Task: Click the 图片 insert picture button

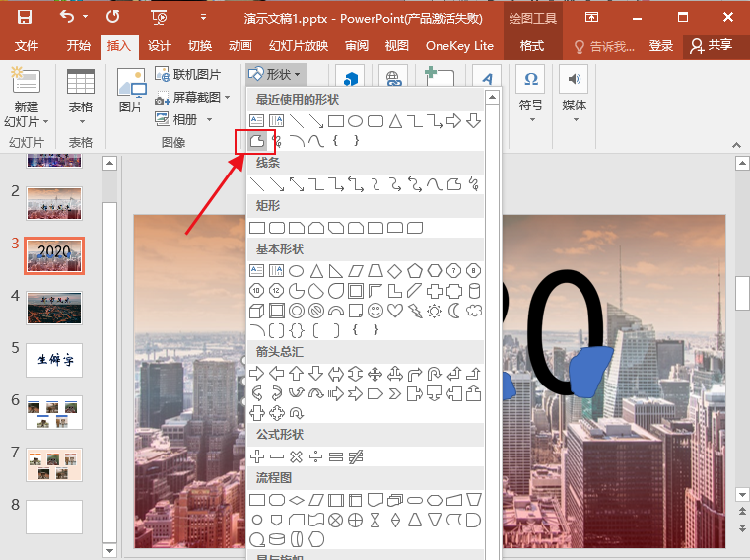Action: (x=131, y=91)
